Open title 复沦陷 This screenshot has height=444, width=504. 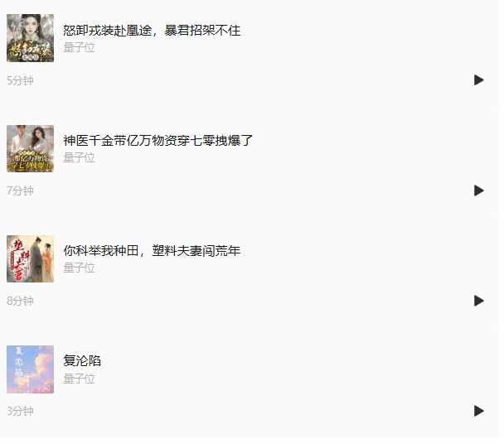[x=82, y=361]
